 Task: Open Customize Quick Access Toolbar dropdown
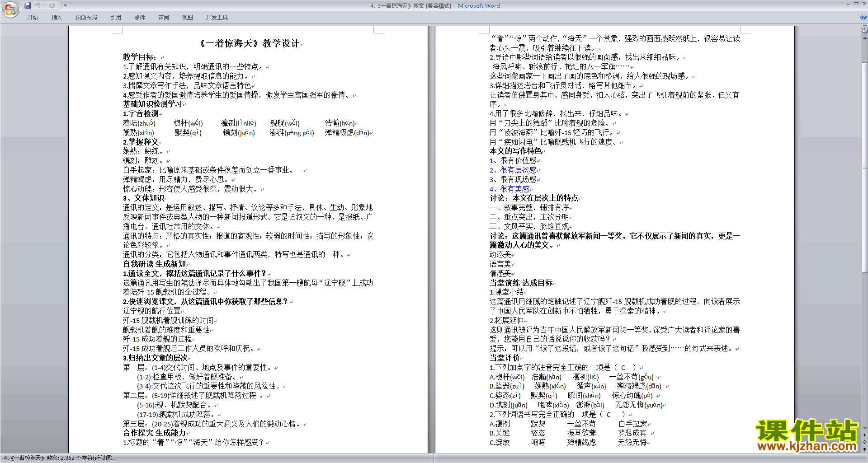click(65, 5)
